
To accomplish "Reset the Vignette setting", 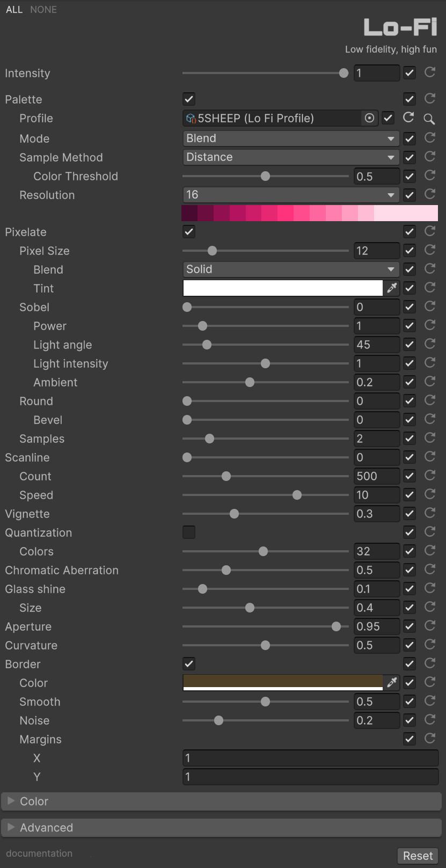I will tap(430, 513).
